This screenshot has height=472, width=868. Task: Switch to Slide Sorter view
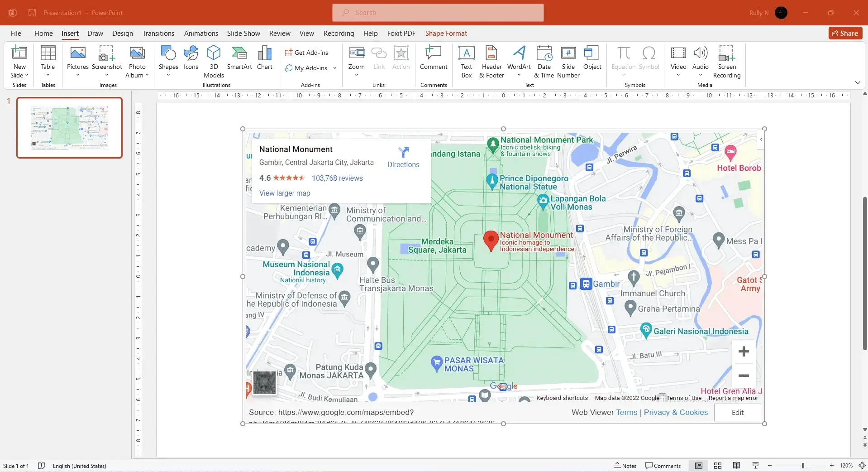[x=718, y=466]
